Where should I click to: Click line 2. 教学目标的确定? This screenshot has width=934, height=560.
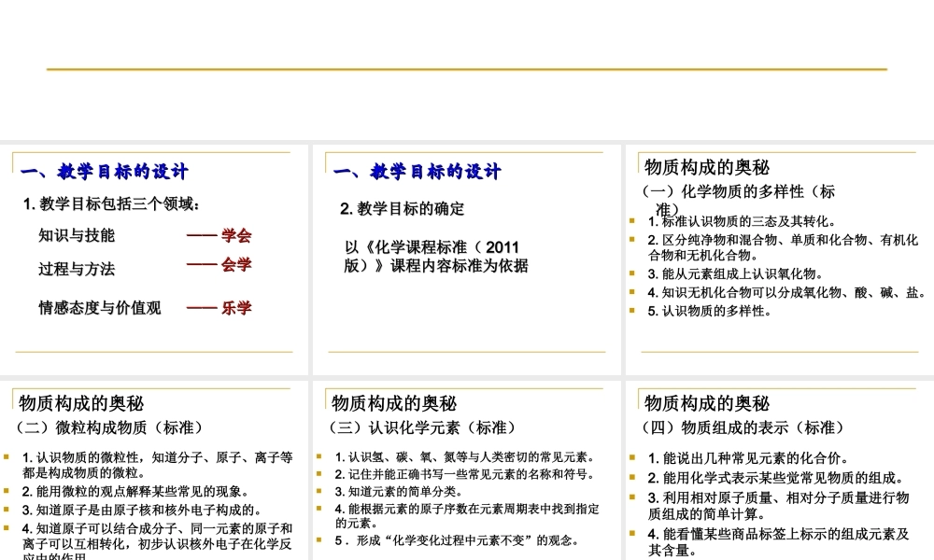pos(402,209)
